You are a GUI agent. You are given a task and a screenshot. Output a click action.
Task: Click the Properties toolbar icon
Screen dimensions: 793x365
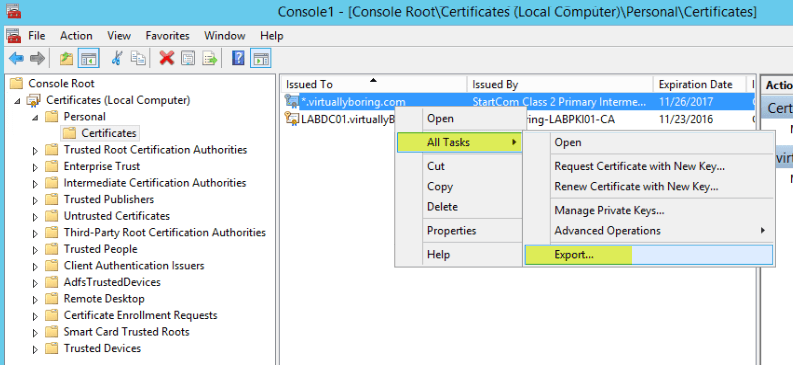coord(188,58)
